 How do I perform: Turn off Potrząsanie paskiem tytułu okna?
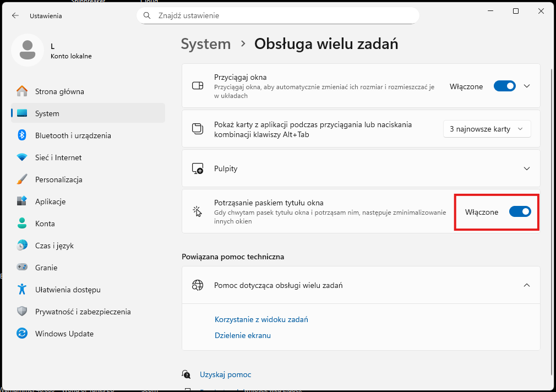[520, 211]
